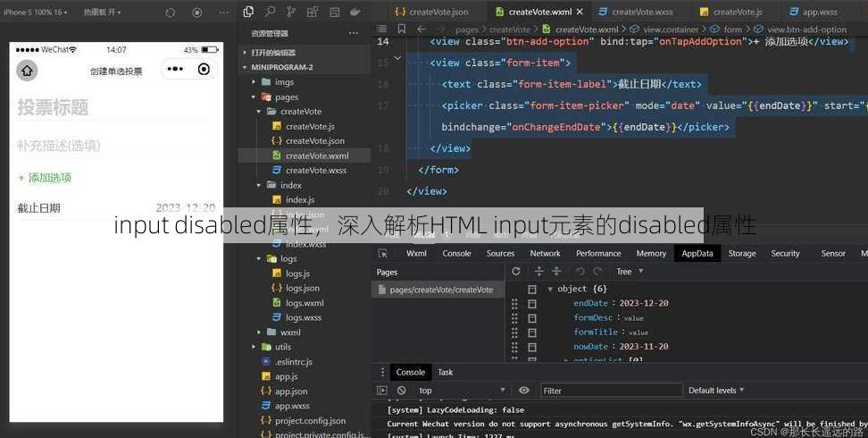The height and width of the screenshot is (438, 868).
Task: Open the Default levels dropdown
Action: click(x=716, y=391)
